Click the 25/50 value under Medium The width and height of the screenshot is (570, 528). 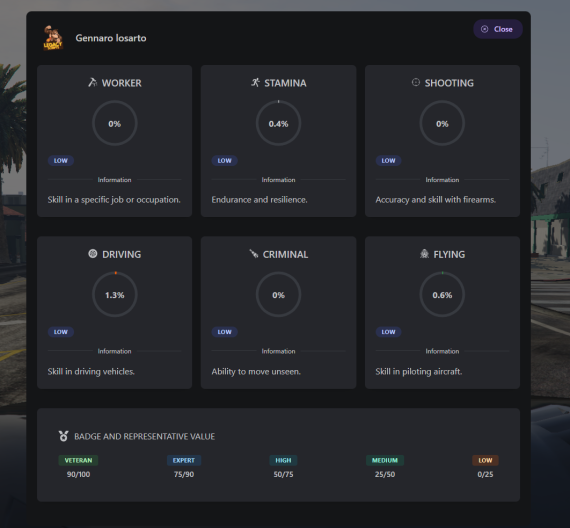385,474
